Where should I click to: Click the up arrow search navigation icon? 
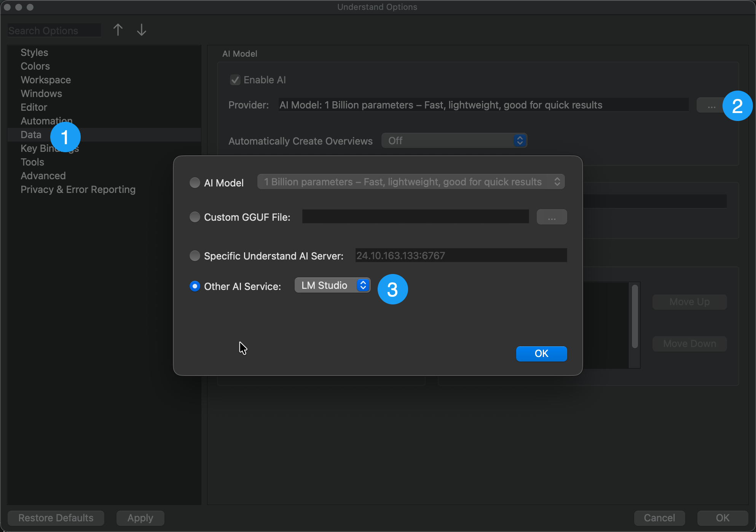[118, 30]
